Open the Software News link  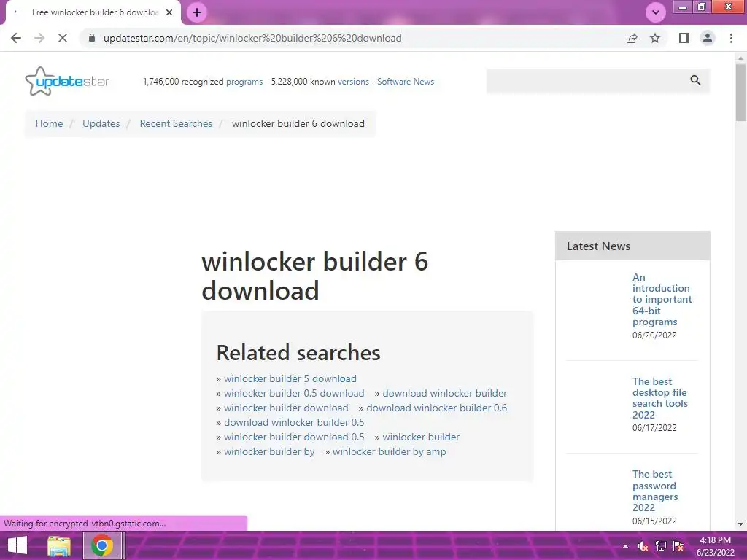point(406,82)
